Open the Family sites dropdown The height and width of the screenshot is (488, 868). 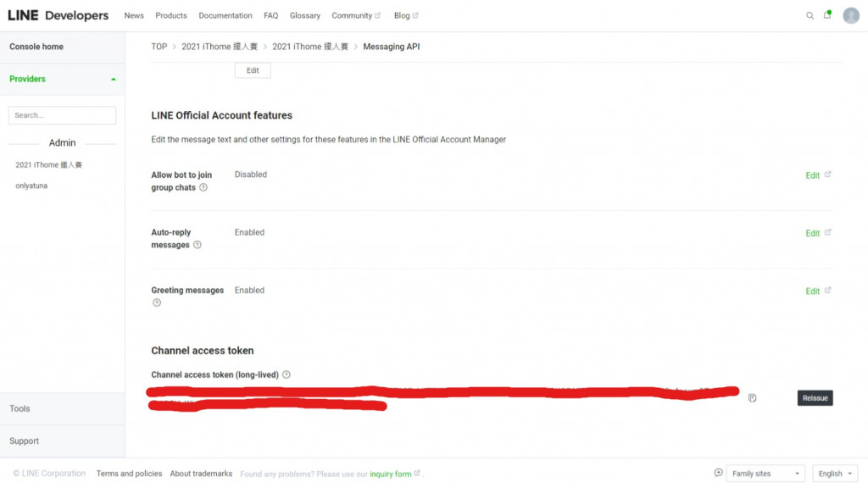tap(765, 474)
